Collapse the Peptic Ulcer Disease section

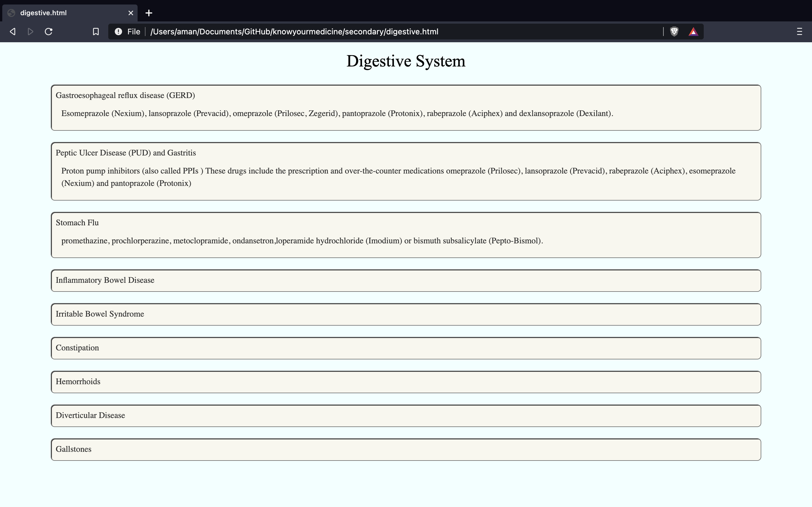(126, 153)
